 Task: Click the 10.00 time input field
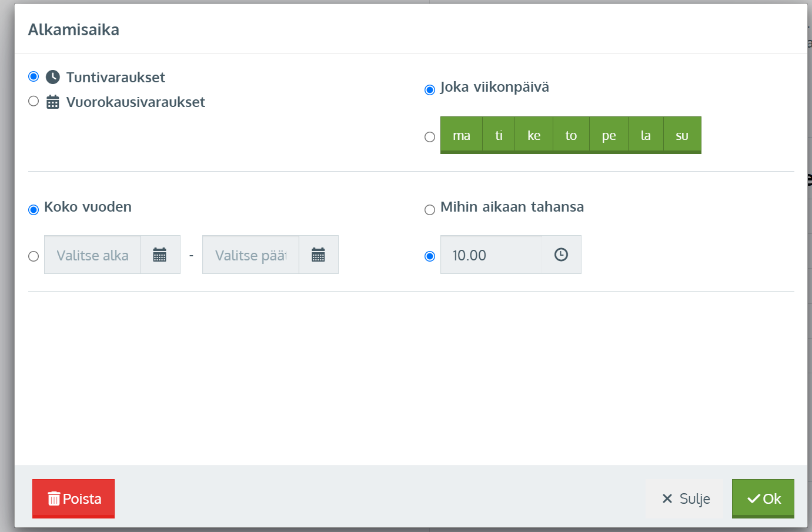pyautogui.click(x=491, y=255)
